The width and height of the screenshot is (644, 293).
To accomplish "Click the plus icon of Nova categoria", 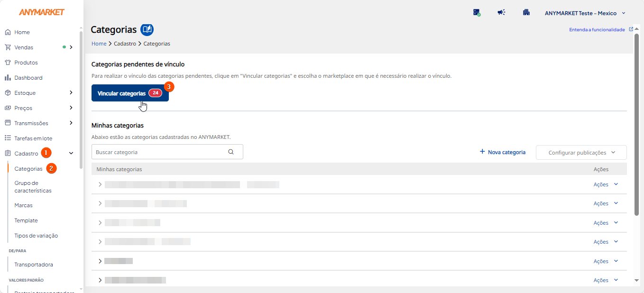I will click(482, 152).
